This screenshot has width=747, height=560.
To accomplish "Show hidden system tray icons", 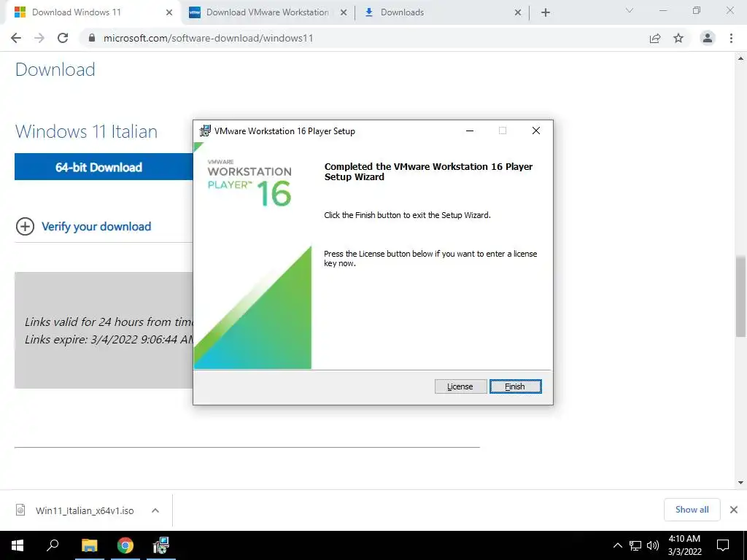I will pos(617,545).
